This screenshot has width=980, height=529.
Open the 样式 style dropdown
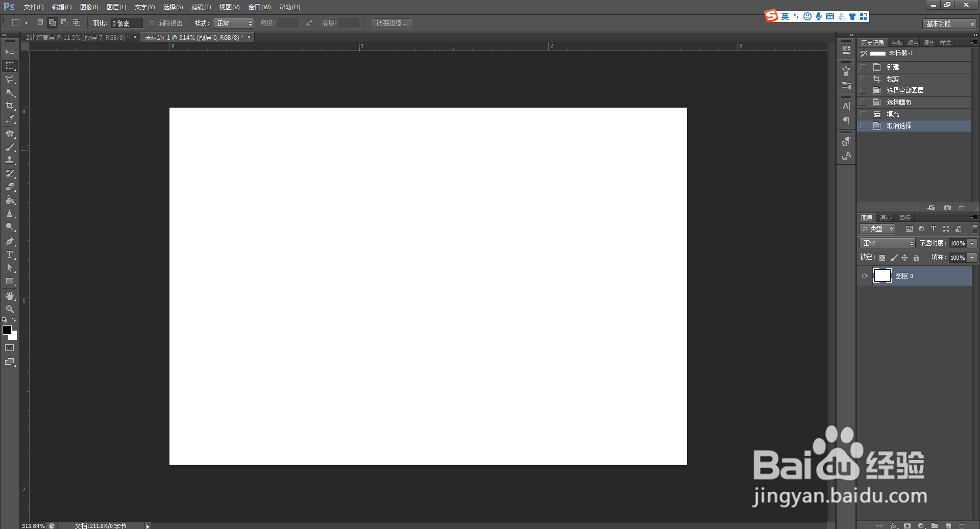[233, 23]
